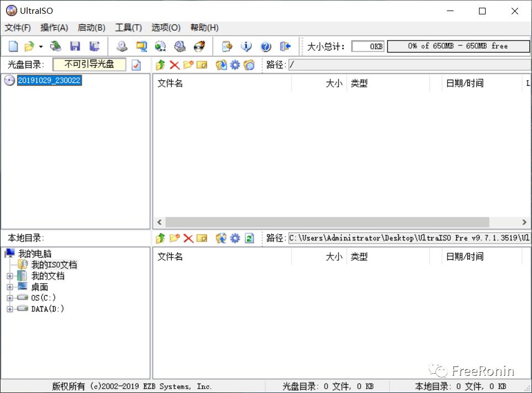
Task: Open the 文件(F) menu
Action: pos(18,28)
